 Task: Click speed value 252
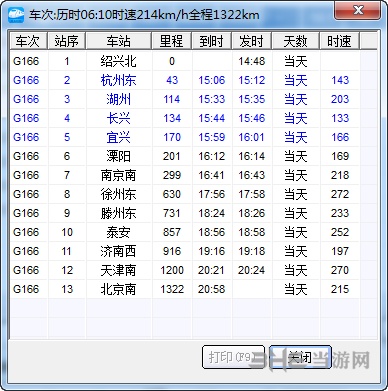340,232
